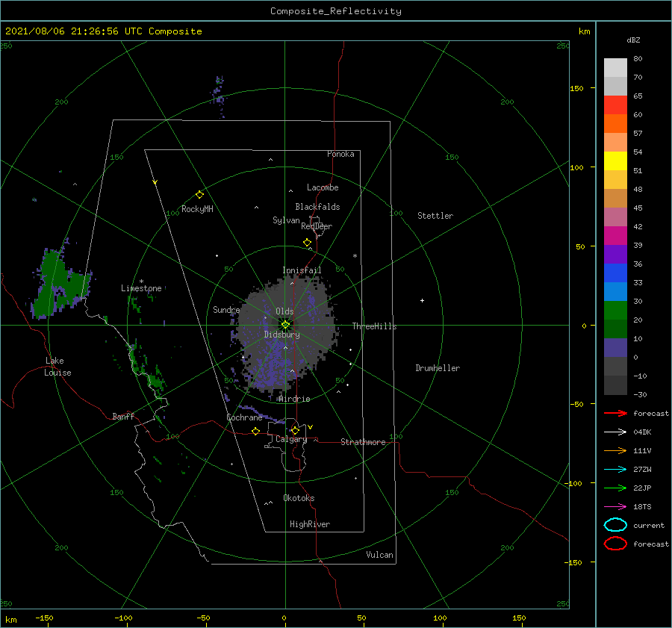Click the Olds label at radar center
This screenshot has height=628, width=672.
click(284, 311)
